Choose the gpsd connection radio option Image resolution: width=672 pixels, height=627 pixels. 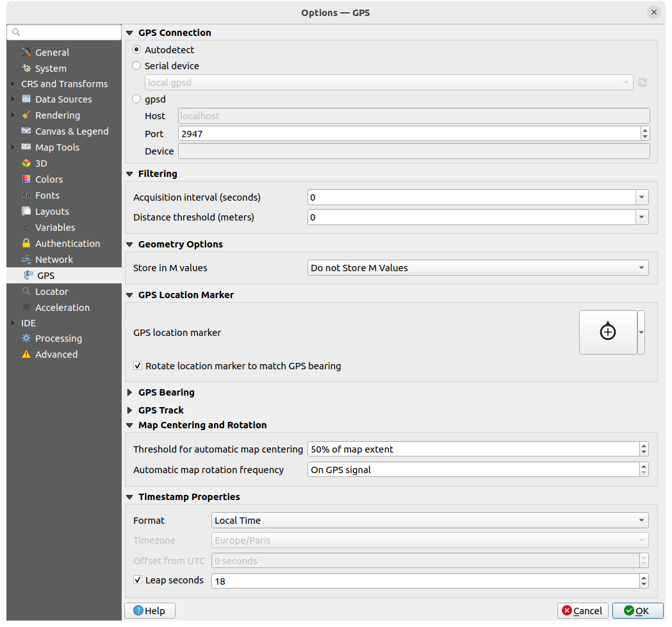(136, 99)
